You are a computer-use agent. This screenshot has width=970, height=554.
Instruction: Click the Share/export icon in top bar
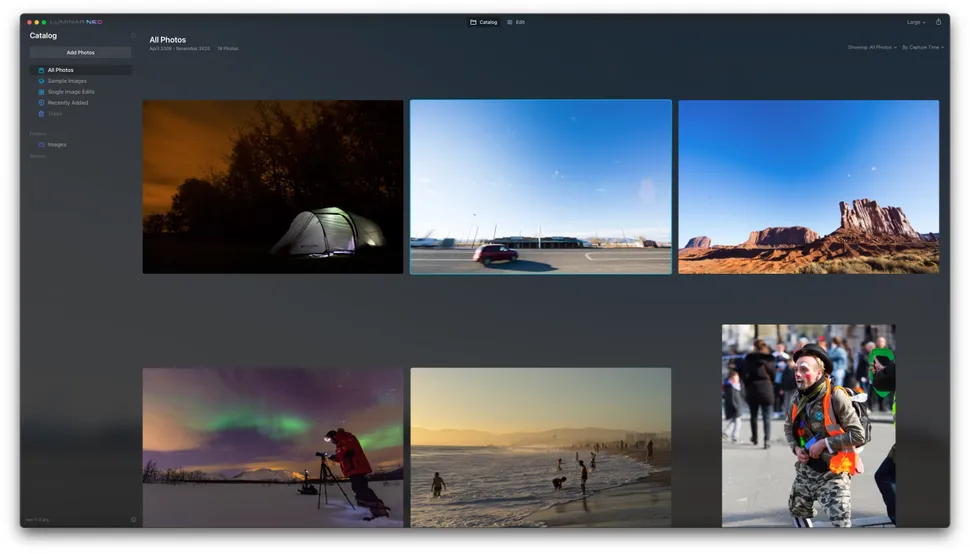(x=938, y=22)
